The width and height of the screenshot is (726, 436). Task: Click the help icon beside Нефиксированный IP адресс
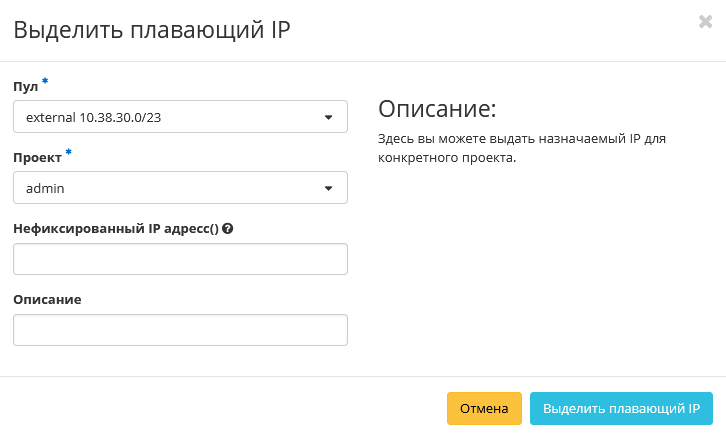[228, 228]
